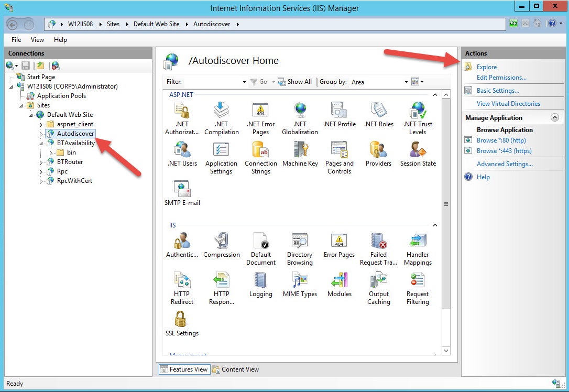
Task: Open the Output Caching feature
Action: tap(378, 288)
